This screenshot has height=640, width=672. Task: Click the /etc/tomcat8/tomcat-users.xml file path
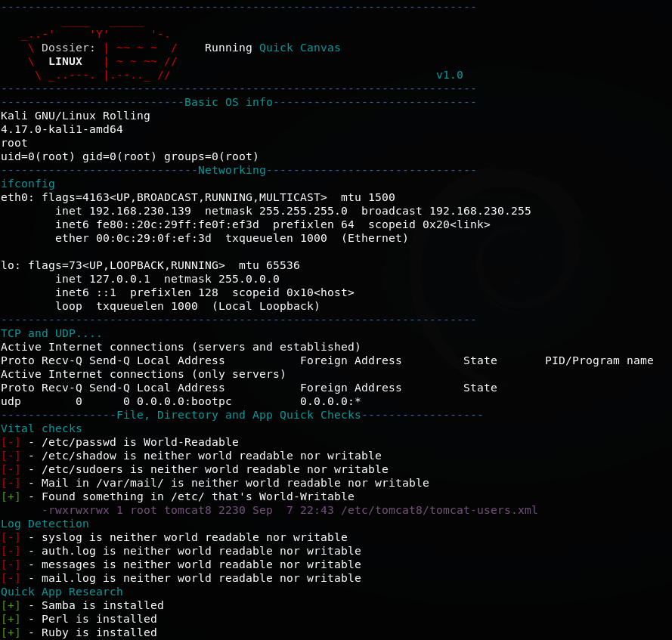pyautogui.click(x=439, y=510)
